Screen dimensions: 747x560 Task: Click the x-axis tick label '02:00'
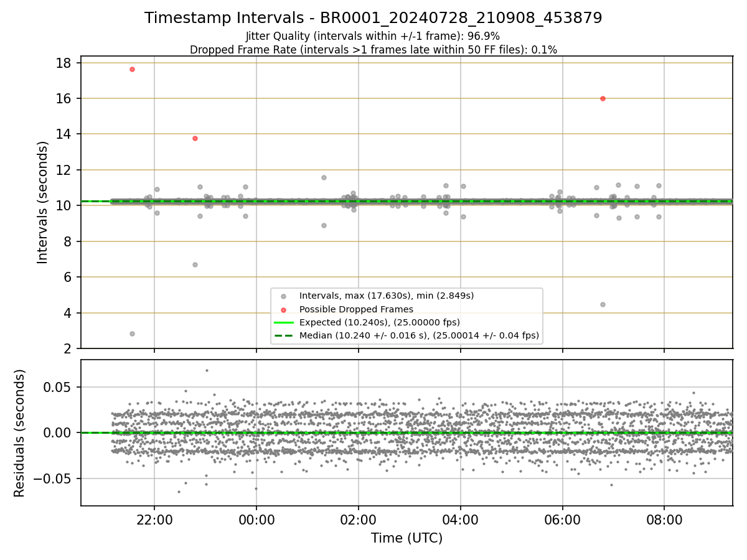tap(359, 520)
